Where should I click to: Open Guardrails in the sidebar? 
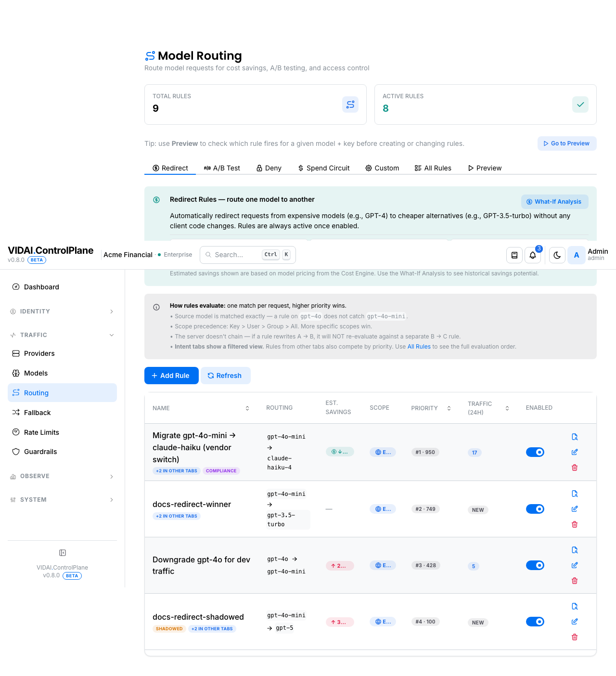pyautogui.click(x=62, y=452)
